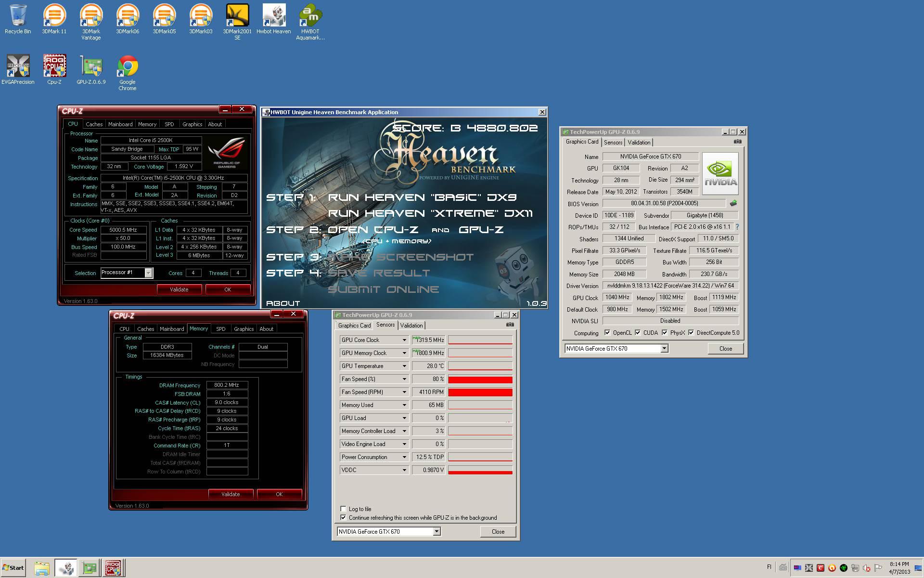The height and width of the screenshot is (578, 924).
Task: Open Processor #1 selection dropdown in CPU-Z
Action: click(149, 273)
